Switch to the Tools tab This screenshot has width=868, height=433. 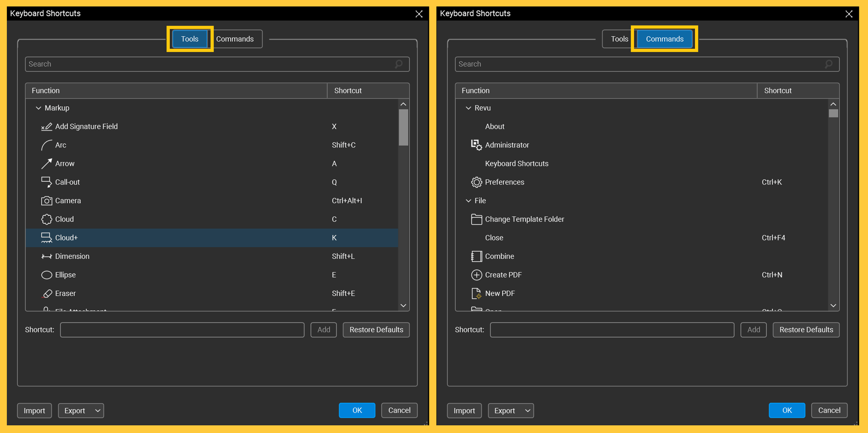(189, 39)
